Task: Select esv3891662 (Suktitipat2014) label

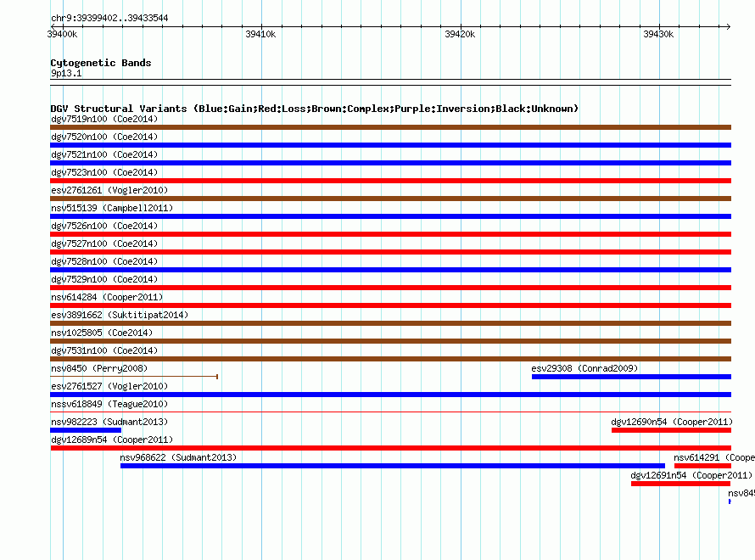Action: click(120, 315)
